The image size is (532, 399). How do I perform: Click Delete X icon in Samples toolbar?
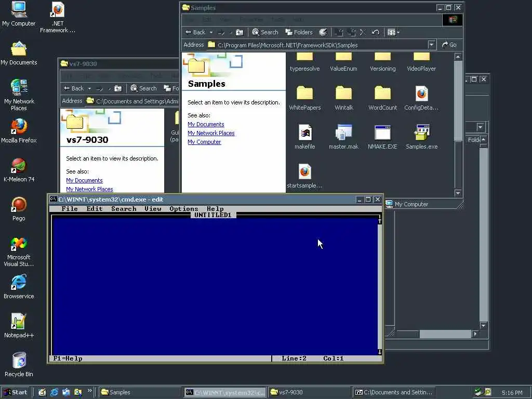(363, 32)
